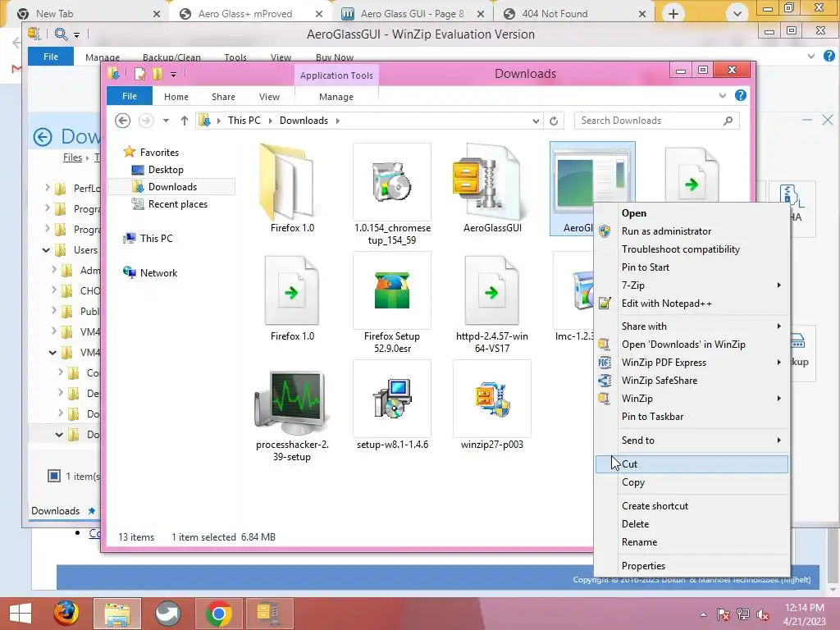Image resolution: width=840 pixels, height=630 pixels.
Task: Open the recent locations dropdown arrow
Action: click(x=166, y=121)
